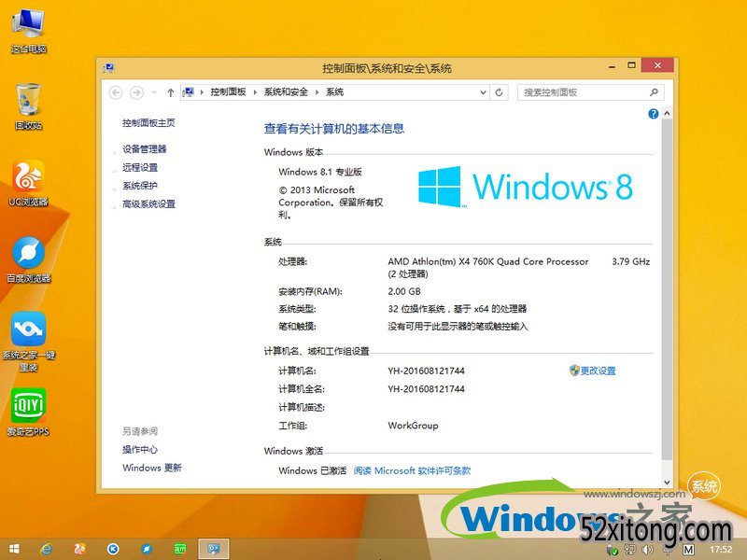
Task: Click the window title bar system icon
Action: tap(108, 68)
